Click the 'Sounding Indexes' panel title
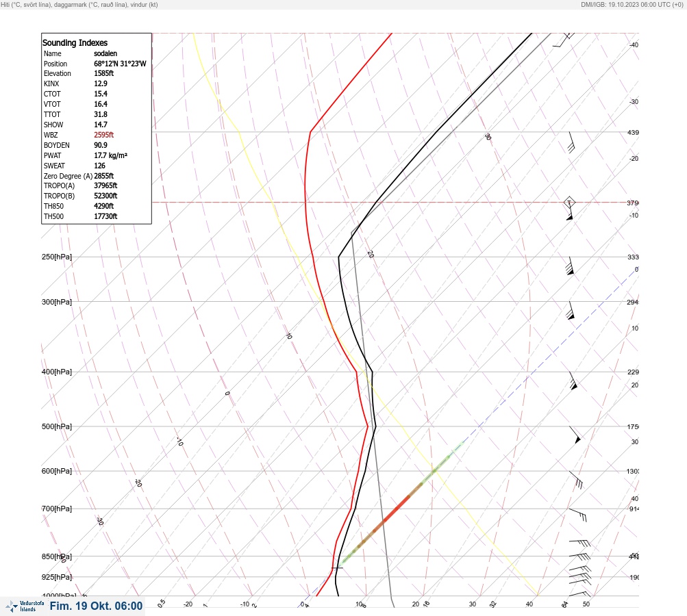687x616 pixels. point(75,42)
